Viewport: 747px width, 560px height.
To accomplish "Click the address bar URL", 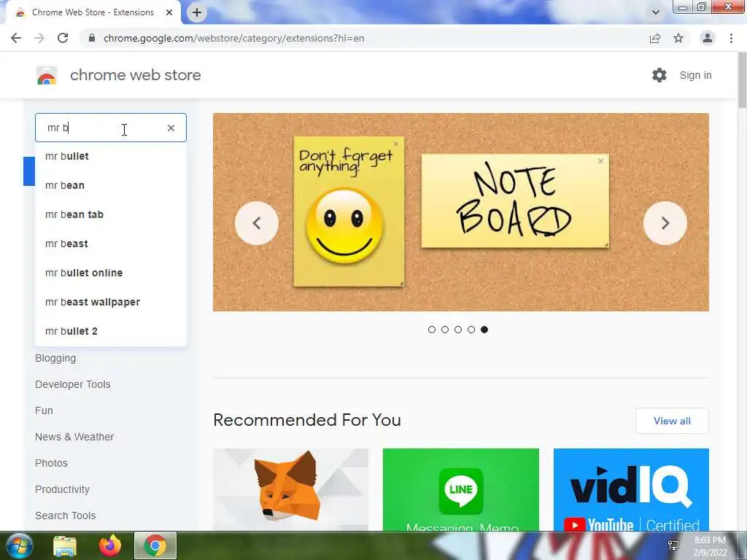I will pos(234,38).
